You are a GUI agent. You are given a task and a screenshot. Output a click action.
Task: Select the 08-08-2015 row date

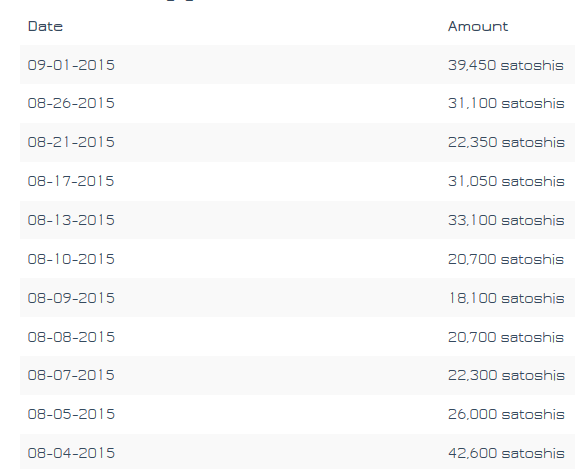pos(71,337)
